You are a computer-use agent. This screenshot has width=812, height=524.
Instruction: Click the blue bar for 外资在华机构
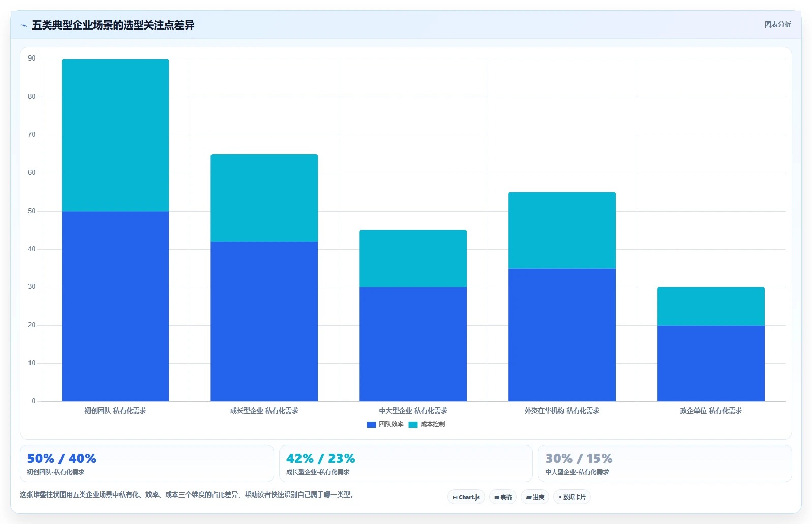562,335
